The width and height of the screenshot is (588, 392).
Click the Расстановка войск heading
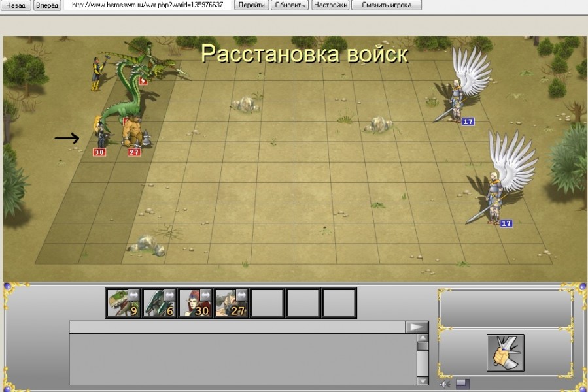click(x=304, y=54)
